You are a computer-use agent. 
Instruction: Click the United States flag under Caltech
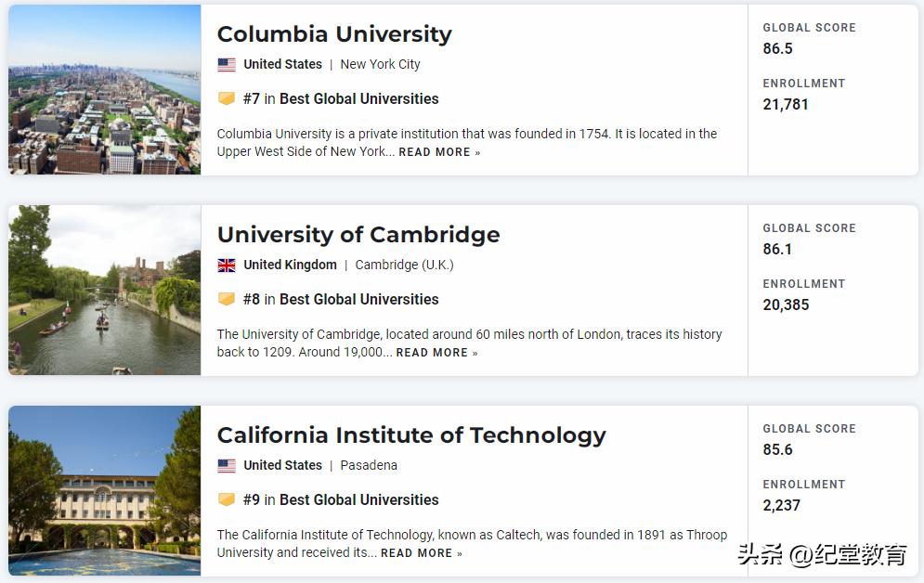click(227, 466)
